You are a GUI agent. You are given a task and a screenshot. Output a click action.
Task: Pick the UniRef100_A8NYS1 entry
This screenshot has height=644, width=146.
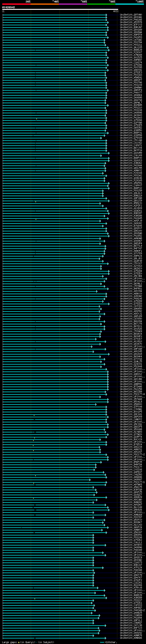tap(131, 450)
